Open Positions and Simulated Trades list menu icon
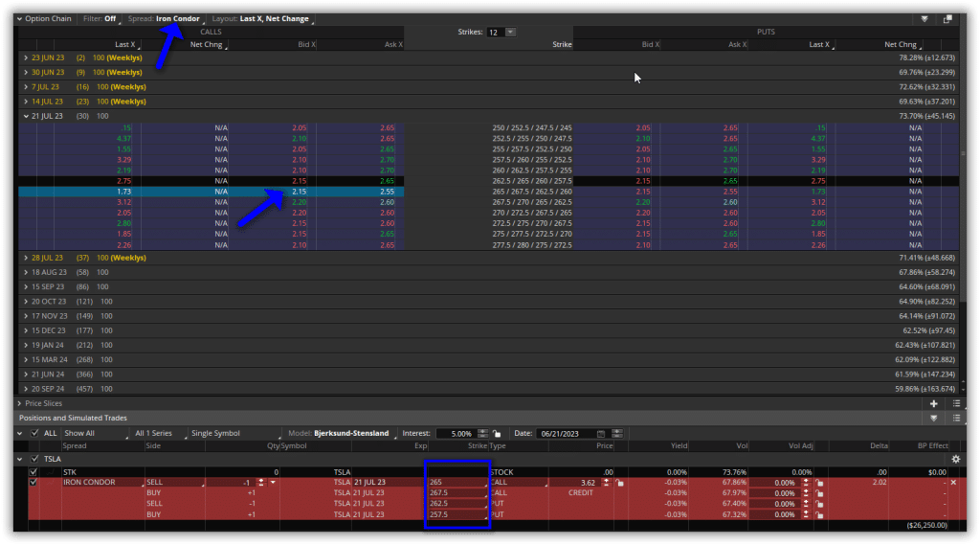The height and width of the screenshot is (545, 980). (956, 419)
